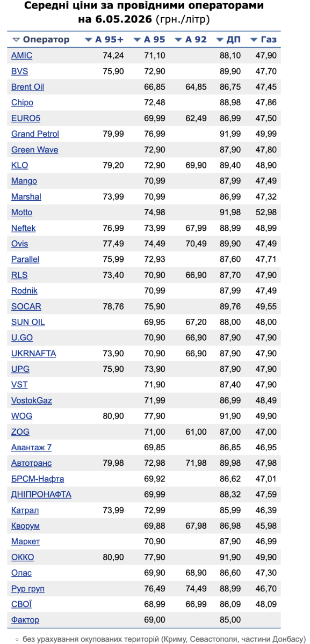Go to the ДНІПРОНАФТА operator page

[41, 494]
